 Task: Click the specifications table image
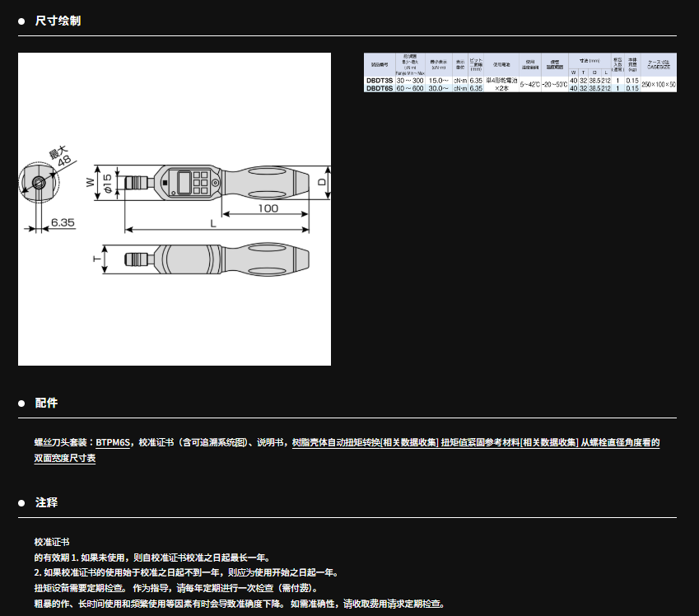coord(520,72)
